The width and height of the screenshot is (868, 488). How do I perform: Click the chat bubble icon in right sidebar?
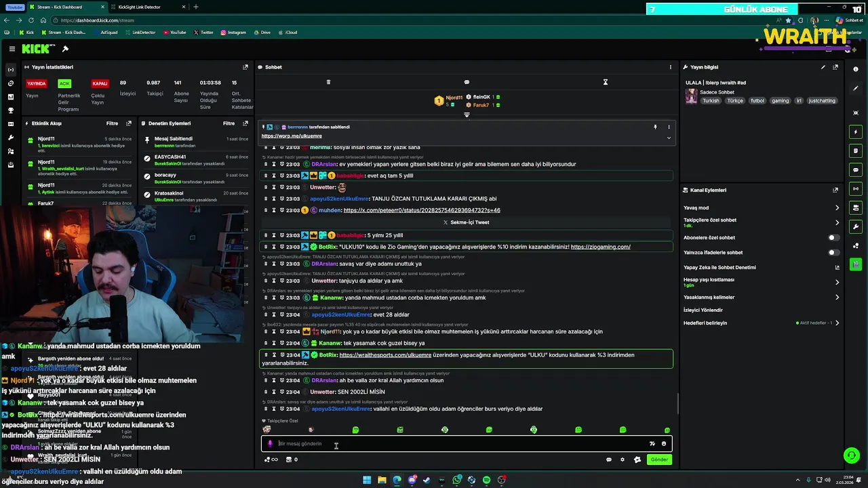tap(856, 169)
